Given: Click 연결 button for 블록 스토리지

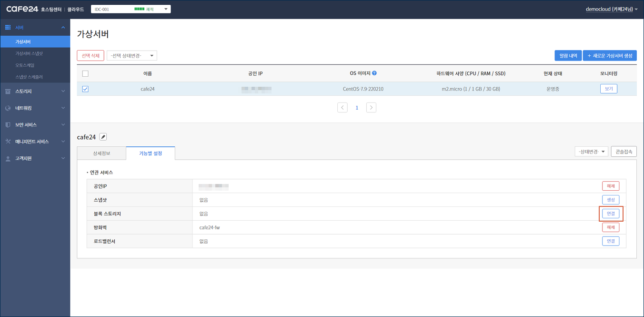Looking at the screenshot, I should point(611,214).
